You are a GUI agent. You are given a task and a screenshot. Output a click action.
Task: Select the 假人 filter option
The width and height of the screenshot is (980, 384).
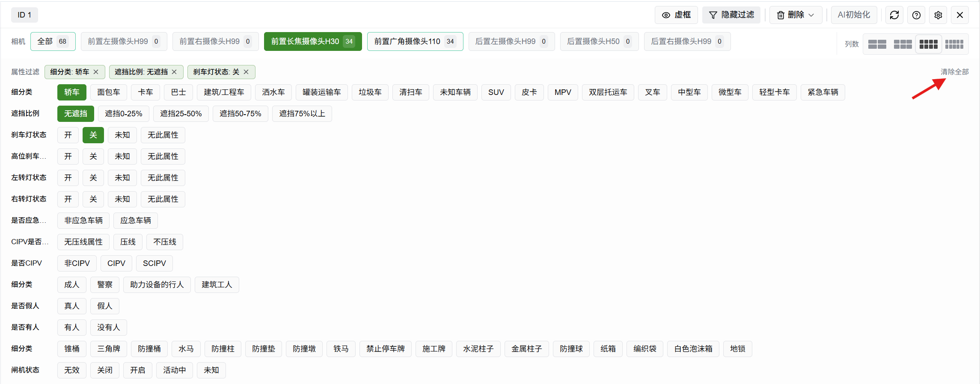105,306
